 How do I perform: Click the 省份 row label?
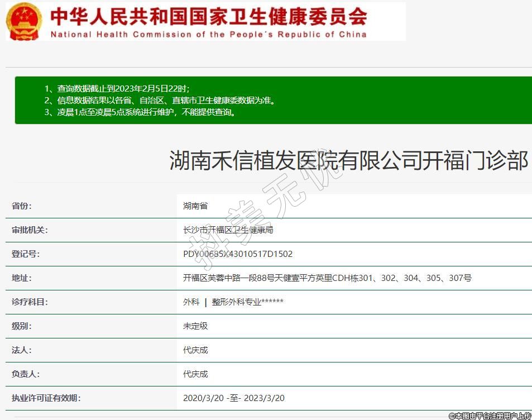(22, 206)
